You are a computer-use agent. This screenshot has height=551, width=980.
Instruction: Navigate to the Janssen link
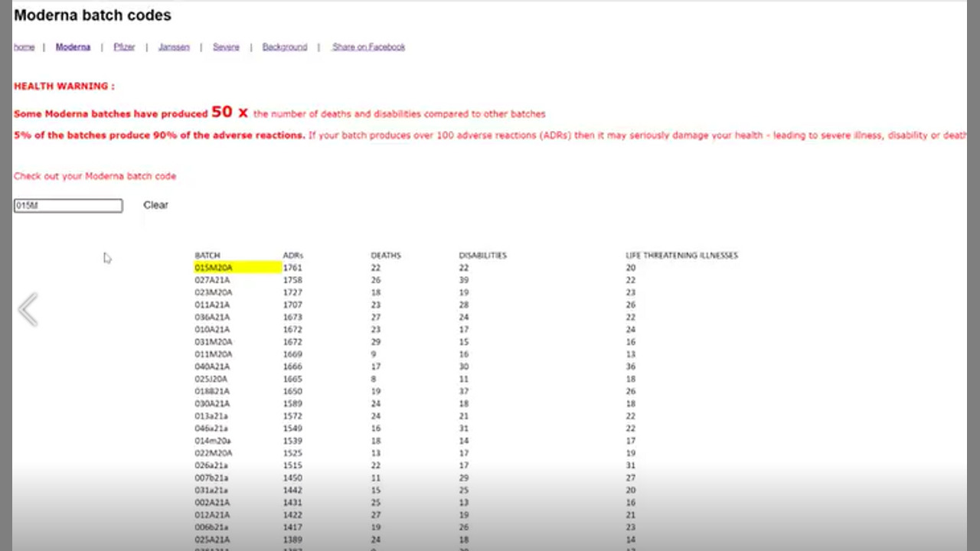point(174,47)
